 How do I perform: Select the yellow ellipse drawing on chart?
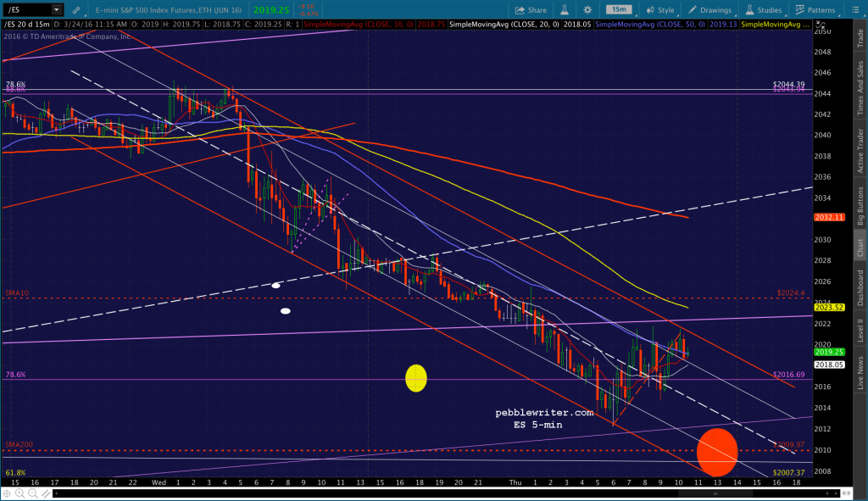[x=415, y=377]
